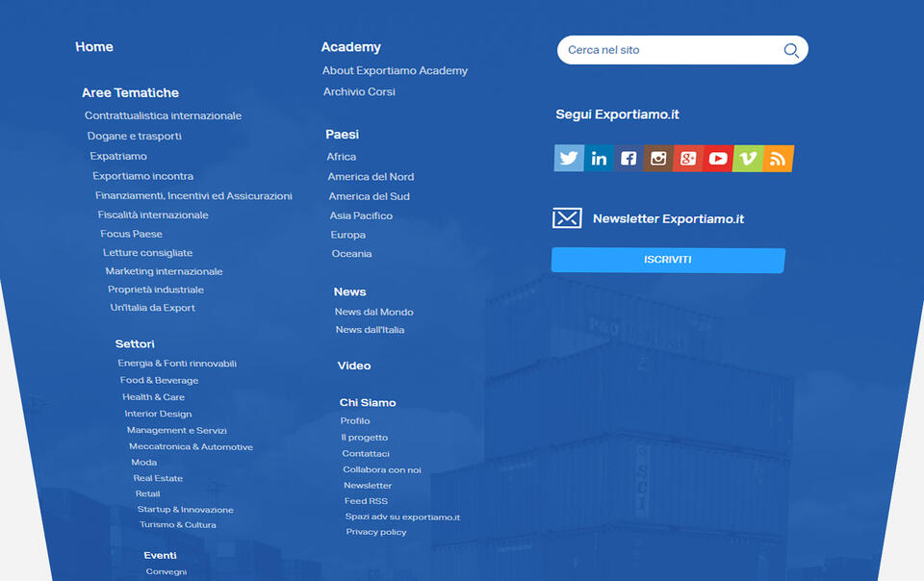Open About Exportiamo Academy link
Viewport: 924px width, 581px height.
395,70
